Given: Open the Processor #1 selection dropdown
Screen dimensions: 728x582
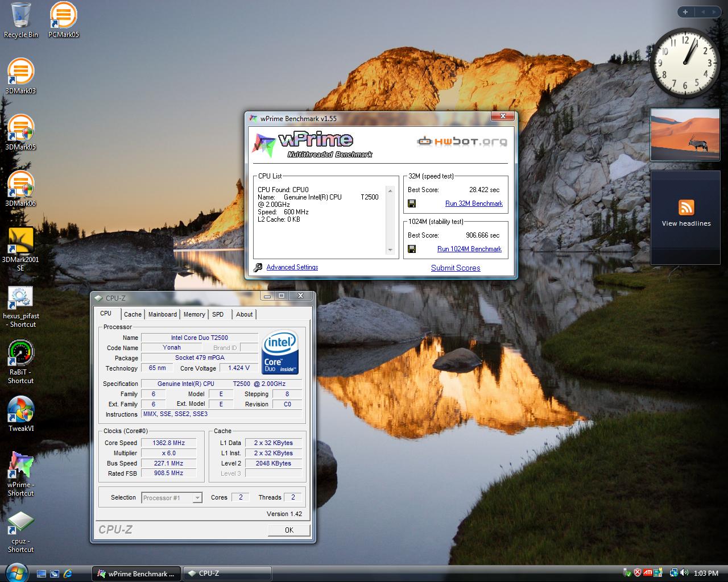Looking at the screenshot, I should pos(171,498).
